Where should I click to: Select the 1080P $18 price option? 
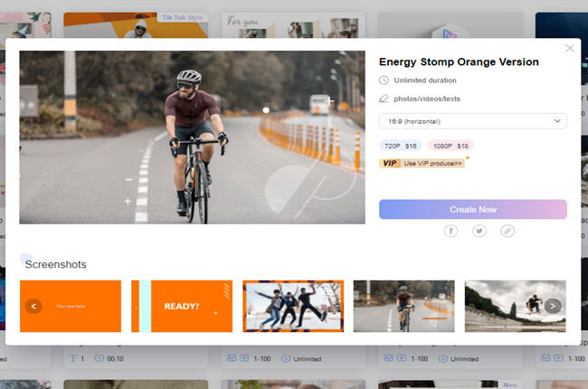coord(450,146)
